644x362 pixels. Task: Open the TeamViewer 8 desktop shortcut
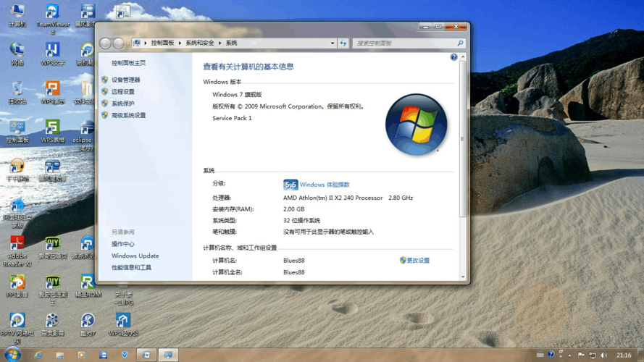tap(53, 19)
